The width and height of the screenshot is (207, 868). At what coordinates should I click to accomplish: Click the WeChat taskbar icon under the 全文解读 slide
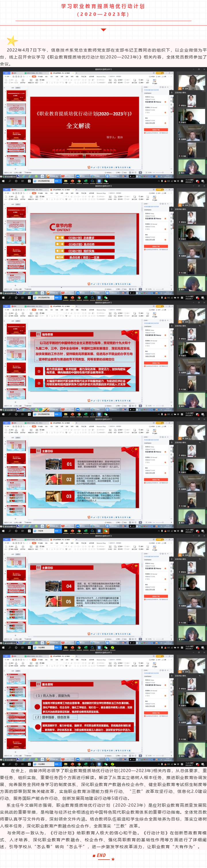coord(106,181)
